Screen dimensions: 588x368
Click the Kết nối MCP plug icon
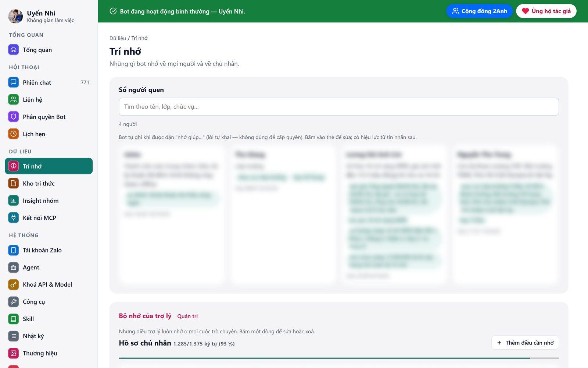(14, 218)
